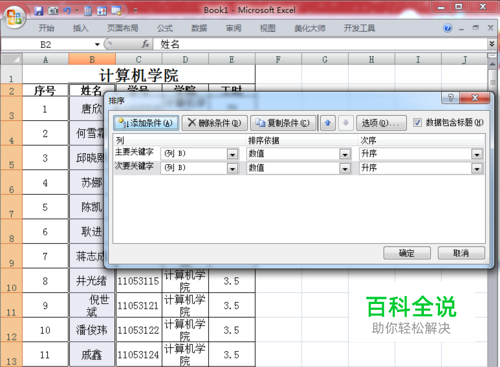Minimize the ribbon window dash icon
The image size is (500, 367).
[461, 29]
